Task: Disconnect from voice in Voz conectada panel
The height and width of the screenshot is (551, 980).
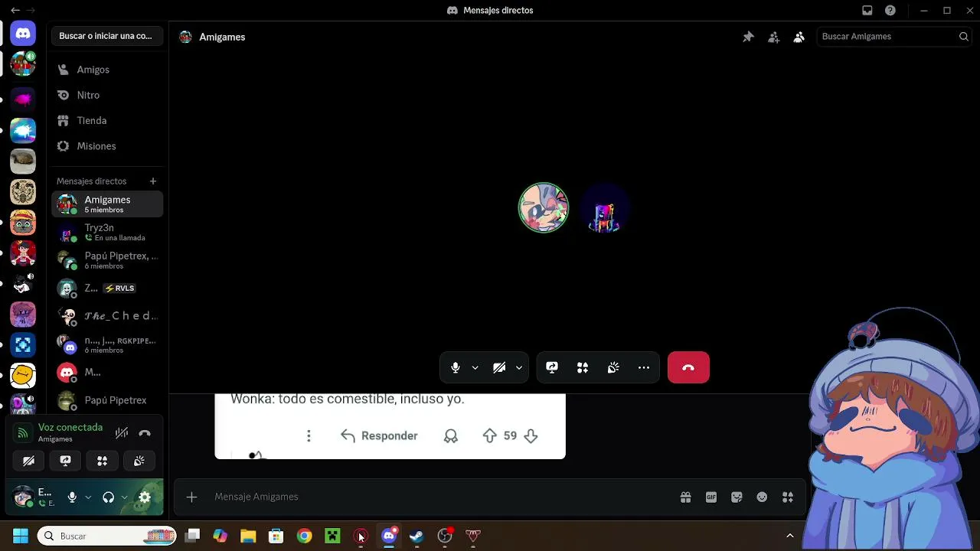Action: tap(145, 433)
